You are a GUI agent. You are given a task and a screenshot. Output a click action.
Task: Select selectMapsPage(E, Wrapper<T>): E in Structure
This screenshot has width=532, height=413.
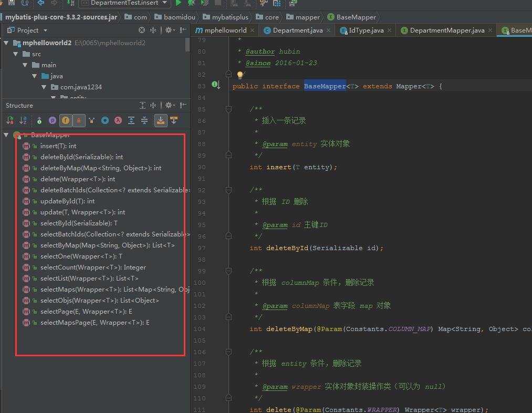(95, 323)
